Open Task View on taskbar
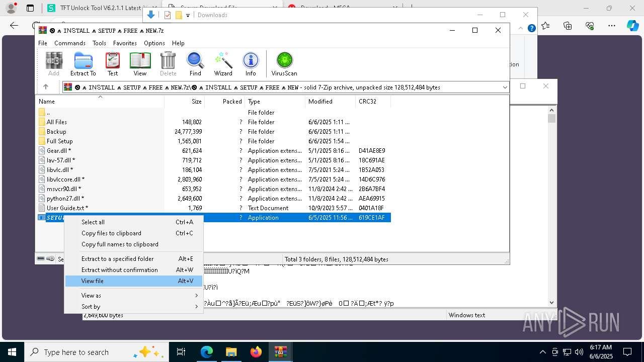This screenshot has height=362, width=644. click(181, 352)
